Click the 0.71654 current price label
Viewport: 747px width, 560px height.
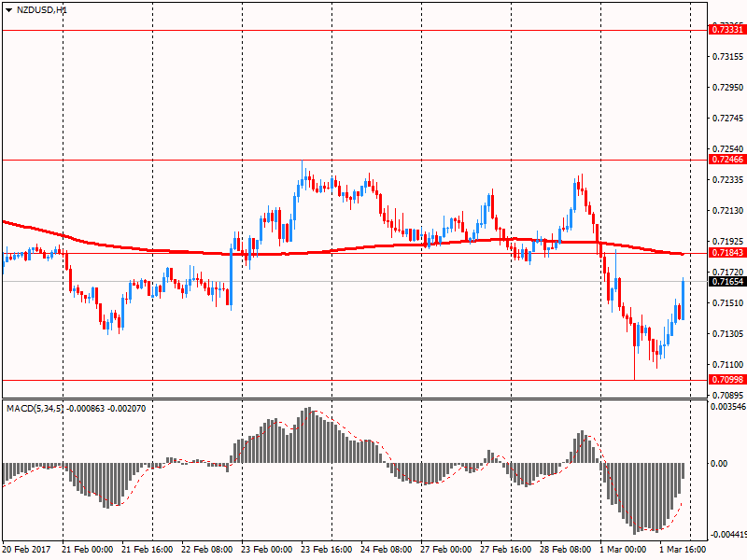point(726,281)
